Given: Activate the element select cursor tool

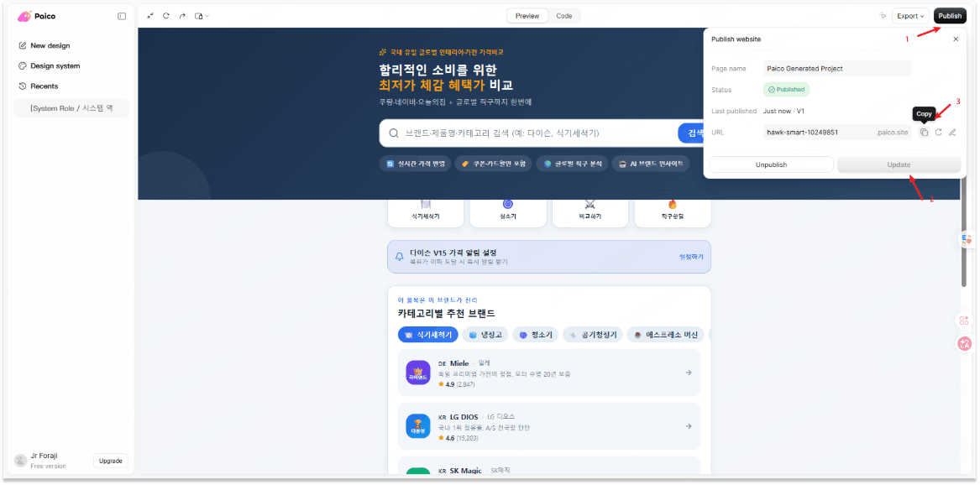Looking at the screenshot, I should click(x=883, y=16).
